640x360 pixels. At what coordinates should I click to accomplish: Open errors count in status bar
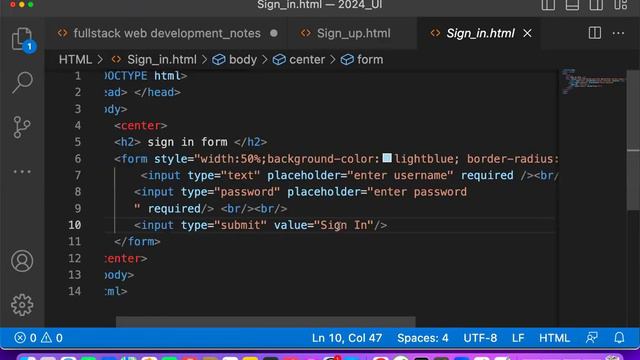pyautogui.click(x=25, y=338)
